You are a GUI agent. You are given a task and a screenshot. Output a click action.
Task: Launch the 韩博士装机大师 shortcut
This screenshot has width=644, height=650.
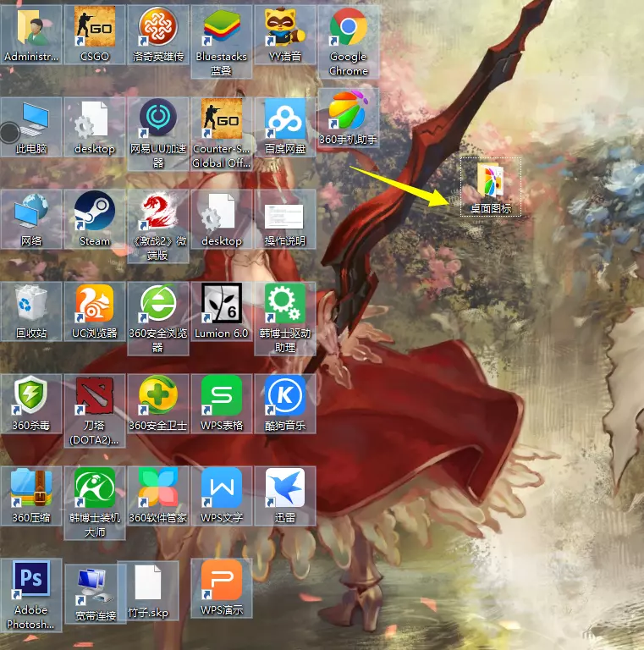point(95,503)
